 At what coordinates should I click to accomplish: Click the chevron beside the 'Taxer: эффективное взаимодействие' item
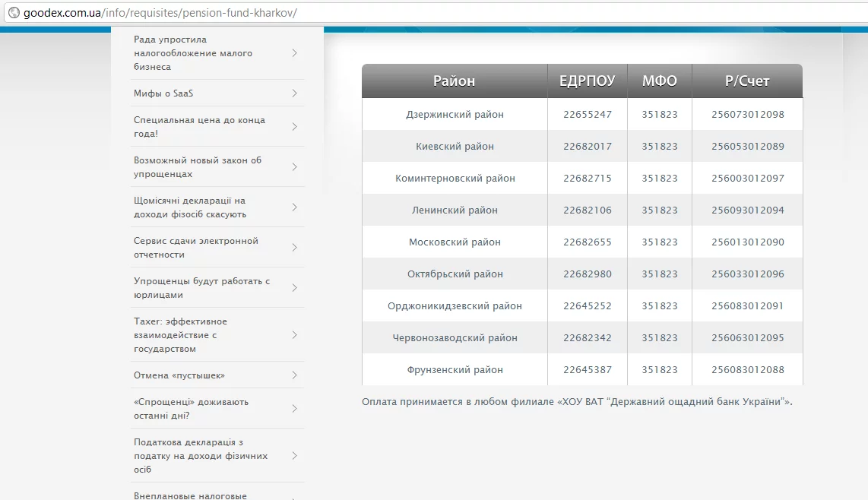(294, 335)
